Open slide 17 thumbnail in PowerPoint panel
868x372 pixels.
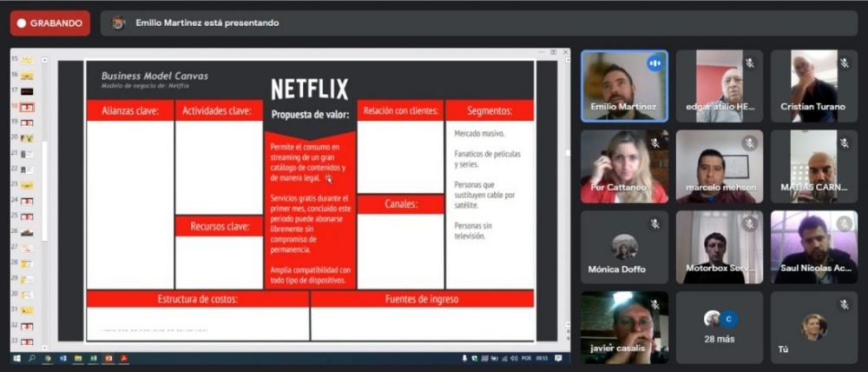[27, 91]
